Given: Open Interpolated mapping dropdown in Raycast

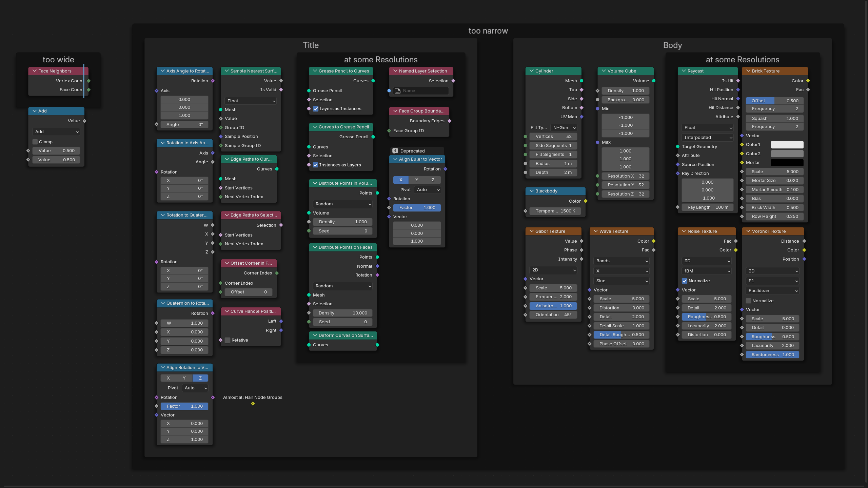Looking at the screenshot, I should (x=707, y=138).
